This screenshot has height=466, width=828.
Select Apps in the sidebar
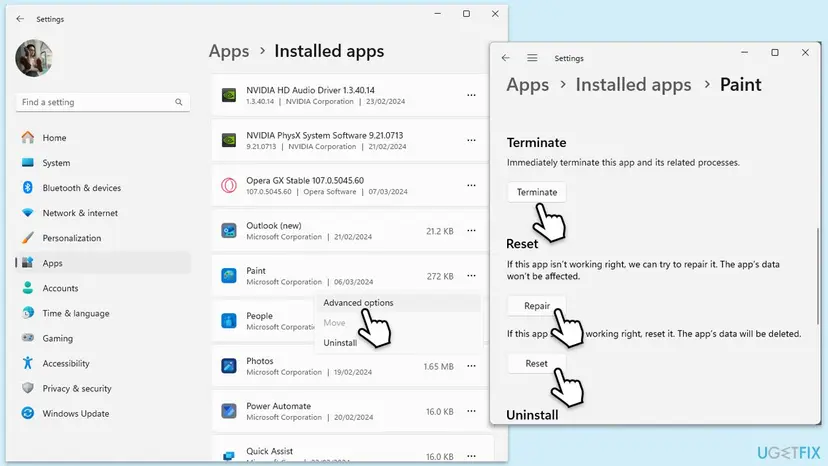click(103, 263)
